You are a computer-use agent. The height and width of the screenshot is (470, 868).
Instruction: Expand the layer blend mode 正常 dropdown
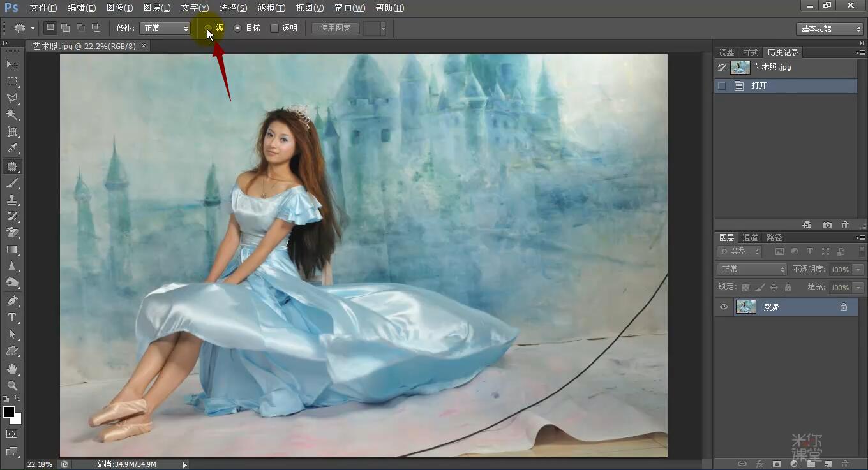(752, 269)
